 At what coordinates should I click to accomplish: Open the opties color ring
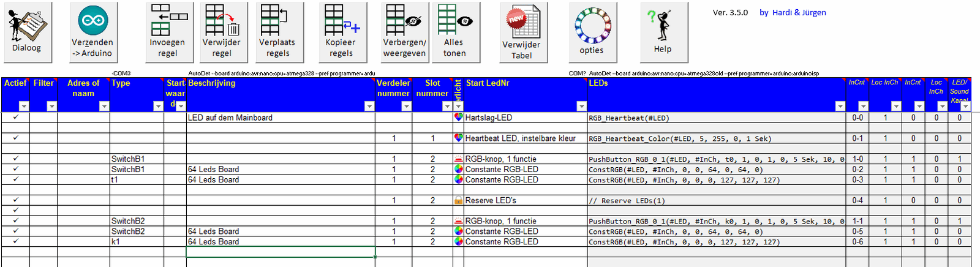(592, 32)
